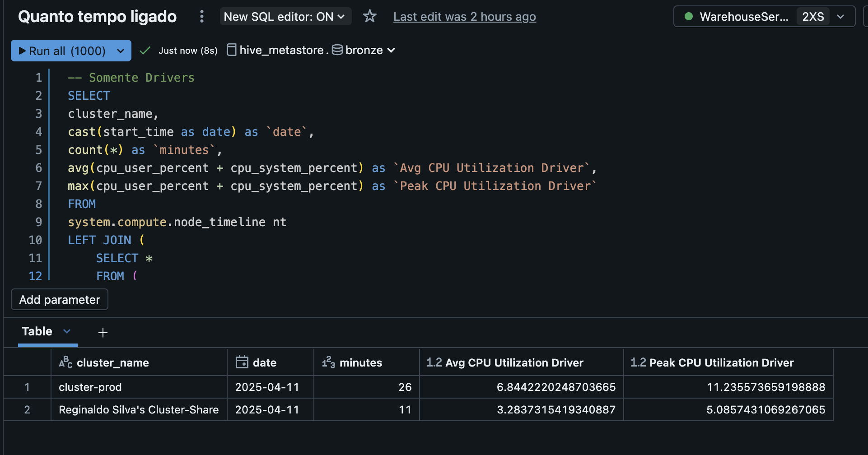Open the warehouse selector dropdown arrow

[x=840, y=17]
